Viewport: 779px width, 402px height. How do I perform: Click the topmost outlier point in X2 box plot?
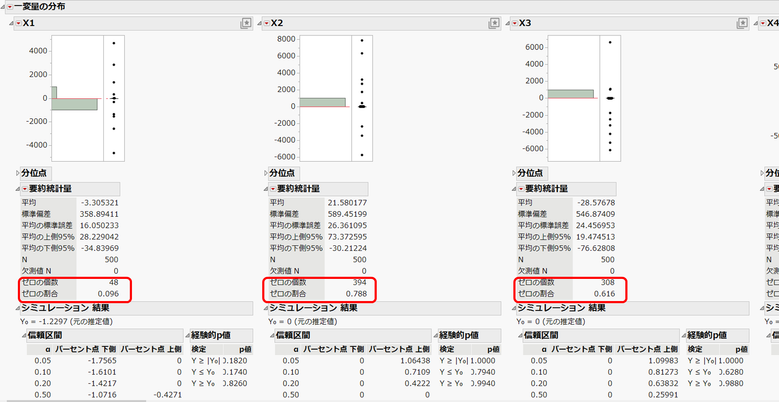click(362, 40)
